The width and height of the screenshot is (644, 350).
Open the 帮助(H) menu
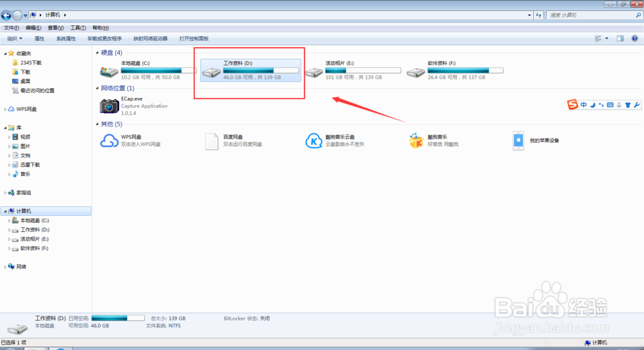pyautogui.click(x=100, y=28)
